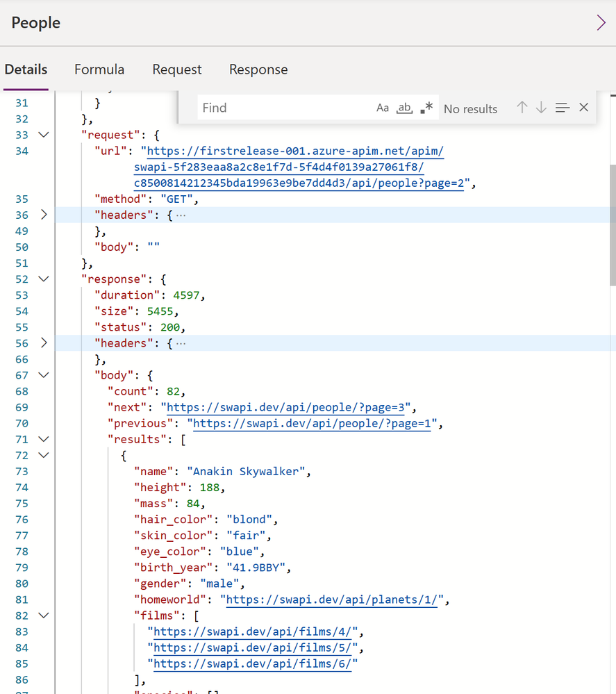This screenshot has width=616, height=694.
Task: Click the "Anakin Skywalker" name value
Action: coord(246,472)
